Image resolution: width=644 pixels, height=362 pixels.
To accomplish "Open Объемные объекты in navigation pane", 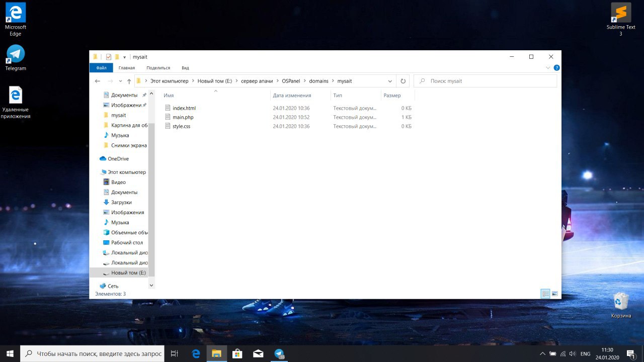I will pyautogui.click(x=129, y=232).
